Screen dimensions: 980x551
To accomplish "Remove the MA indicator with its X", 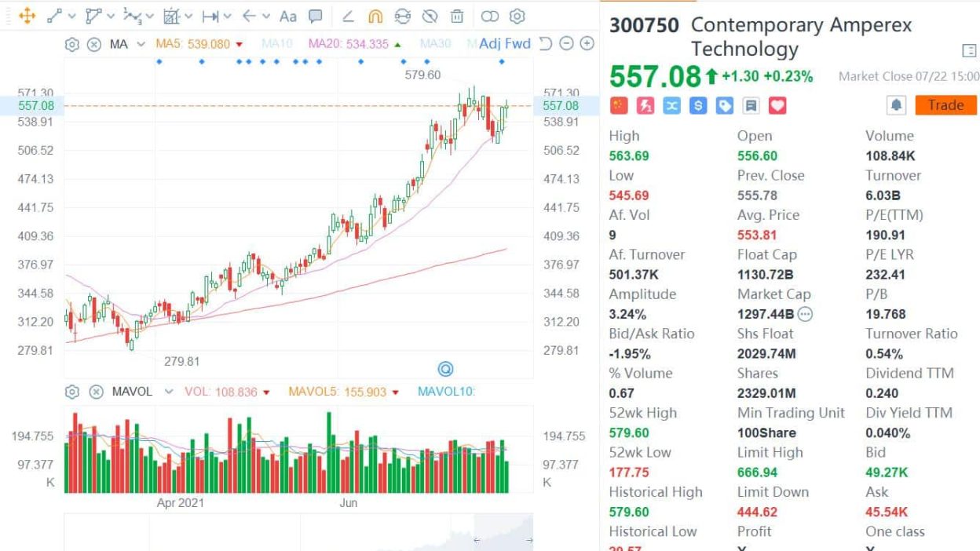I will pyautogui.click(x=94, y=44).
